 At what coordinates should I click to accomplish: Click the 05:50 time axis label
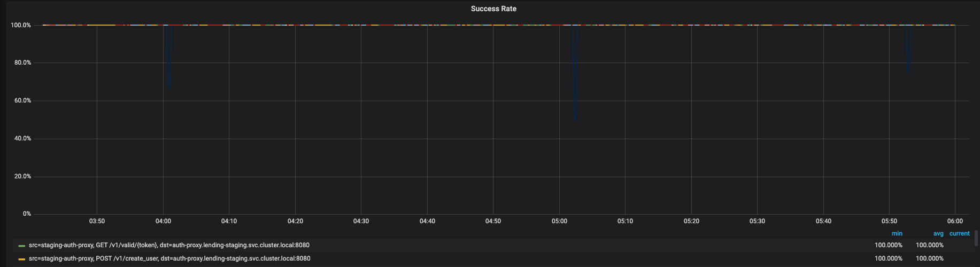pyautogui.click(x=889, y=221)
